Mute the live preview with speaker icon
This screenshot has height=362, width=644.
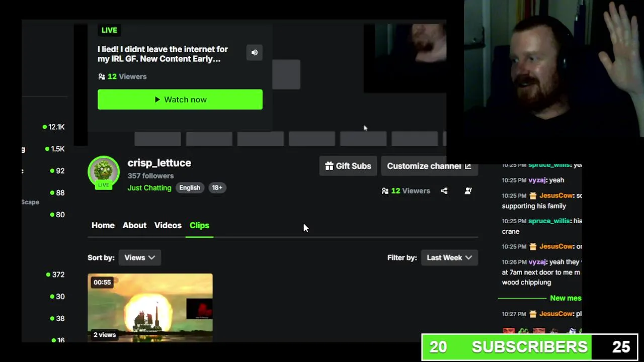coord(255,52)
